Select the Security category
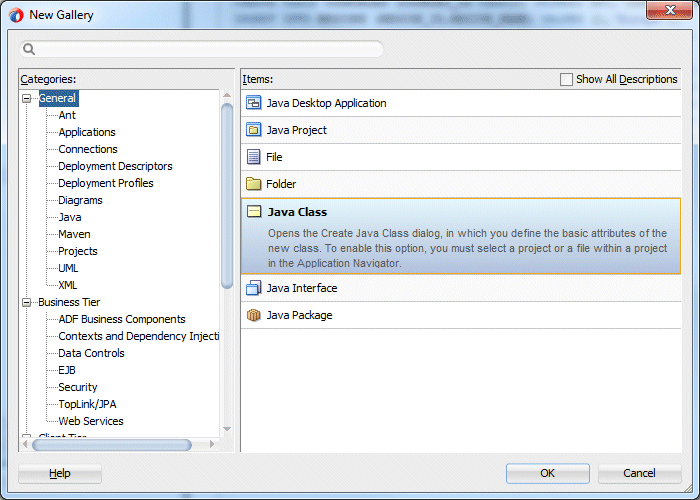The height and width of the screenshot is (500, 700). (77, 387)
